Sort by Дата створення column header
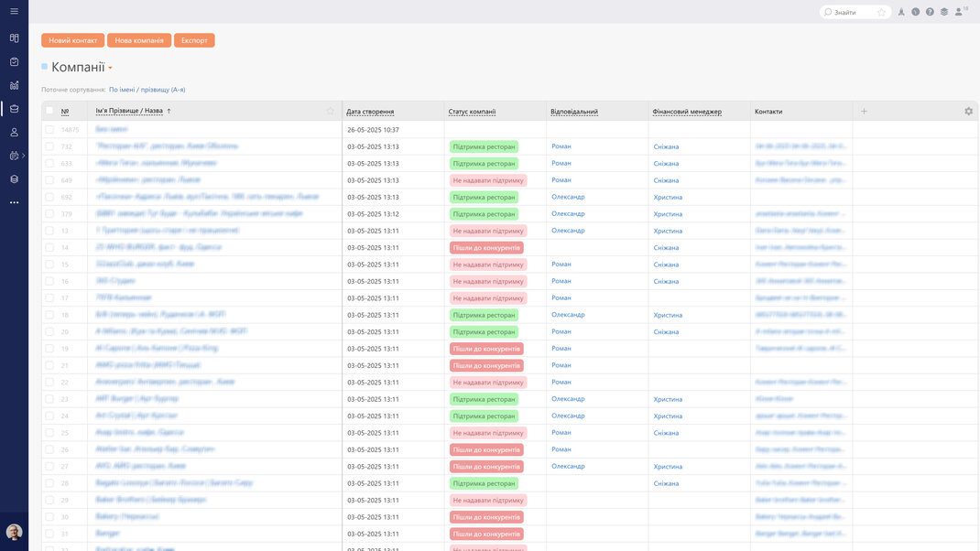 click(370, 111)
